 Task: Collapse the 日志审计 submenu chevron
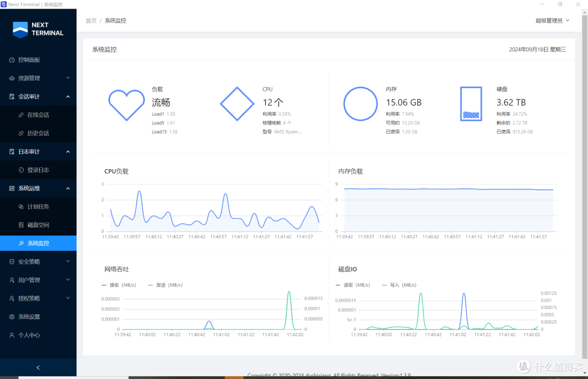point(68,152)
